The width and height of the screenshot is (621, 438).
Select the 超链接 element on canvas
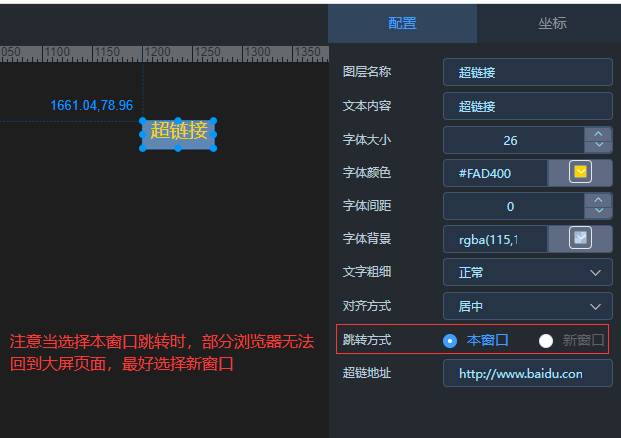[x=178, y=131]
